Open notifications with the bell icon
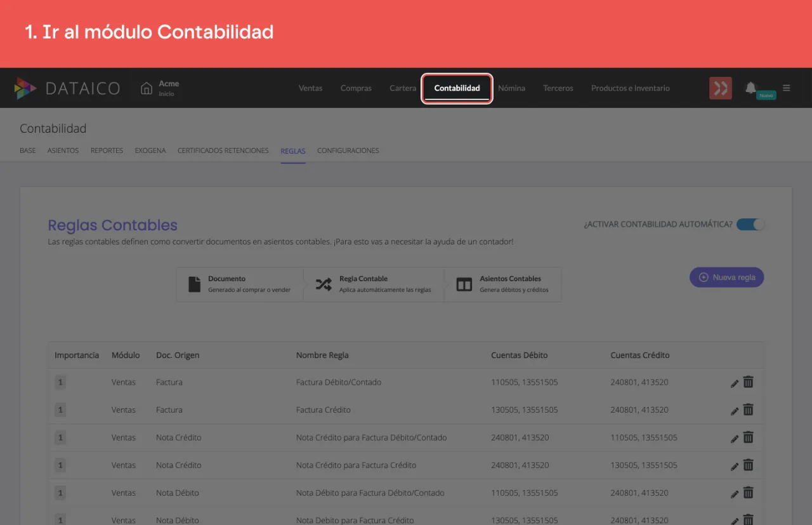This screenshot has width=812, height=525. click(x=751, y=88)
